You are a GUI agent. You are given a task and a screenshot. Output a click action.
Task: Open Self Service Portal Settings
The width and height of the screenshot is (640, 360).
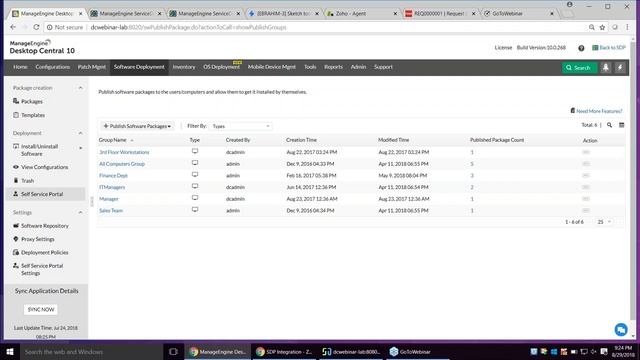(42, 269)
